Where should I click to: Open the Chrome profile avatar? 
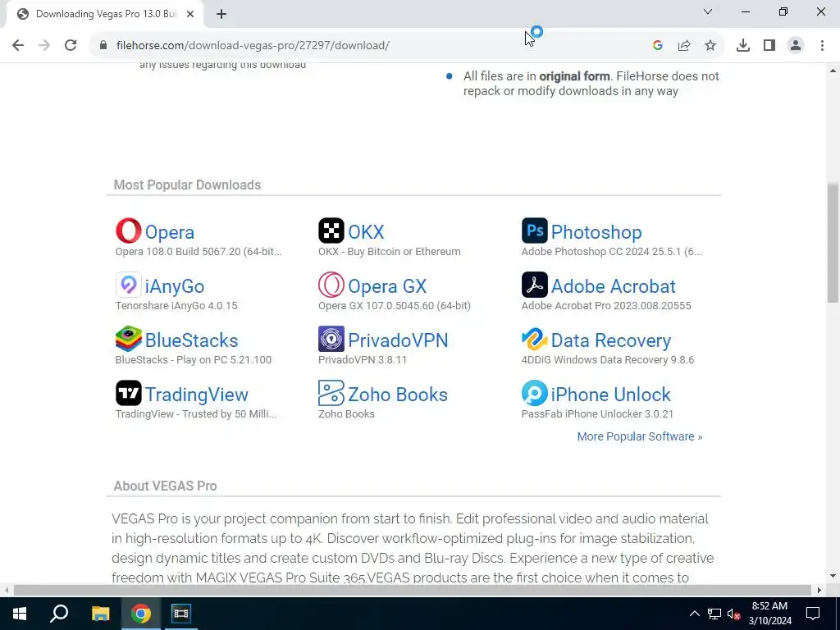pyautogui.click(x=796, y=46)
